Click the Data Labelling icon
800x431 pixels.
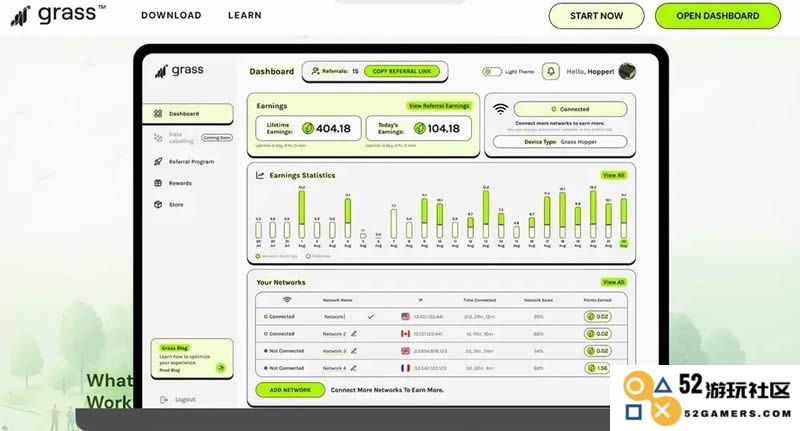click(158, 138)
